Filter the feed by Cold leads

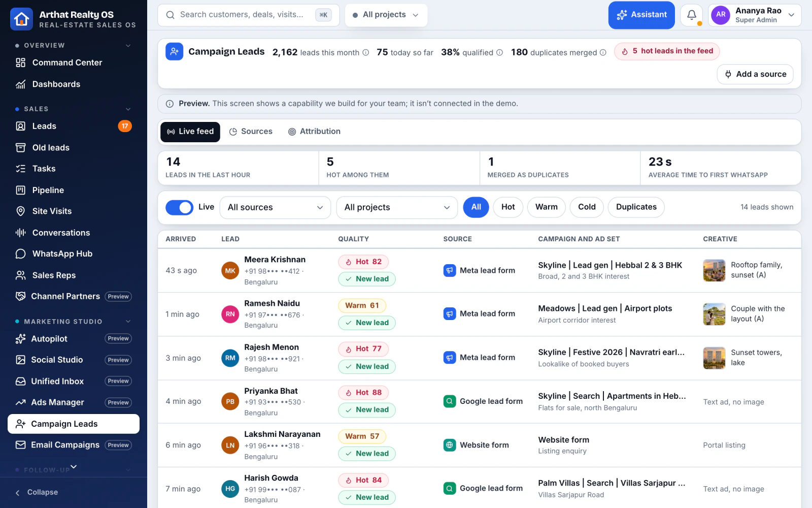(x=587, y=207)
